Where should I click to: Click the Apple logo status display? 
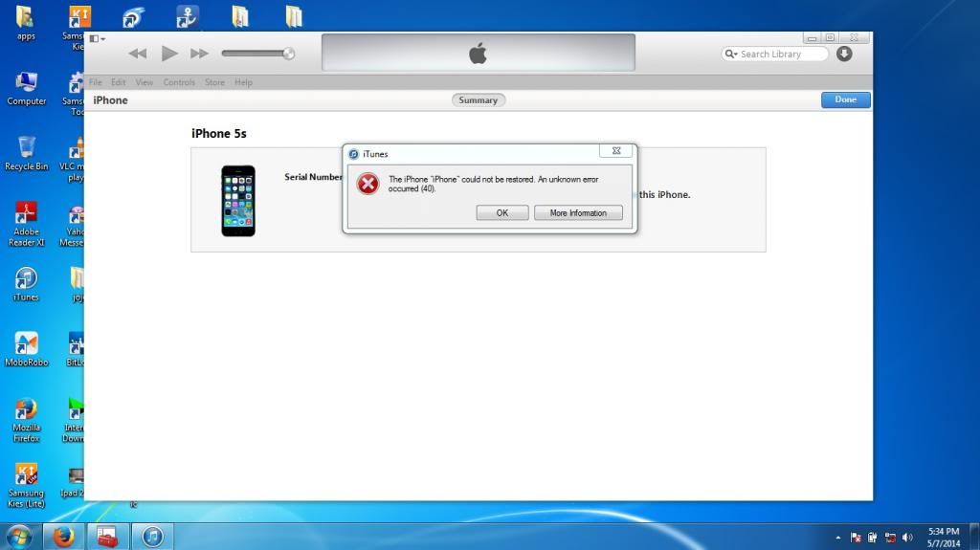pyautogui.click(x=479, y=54)
